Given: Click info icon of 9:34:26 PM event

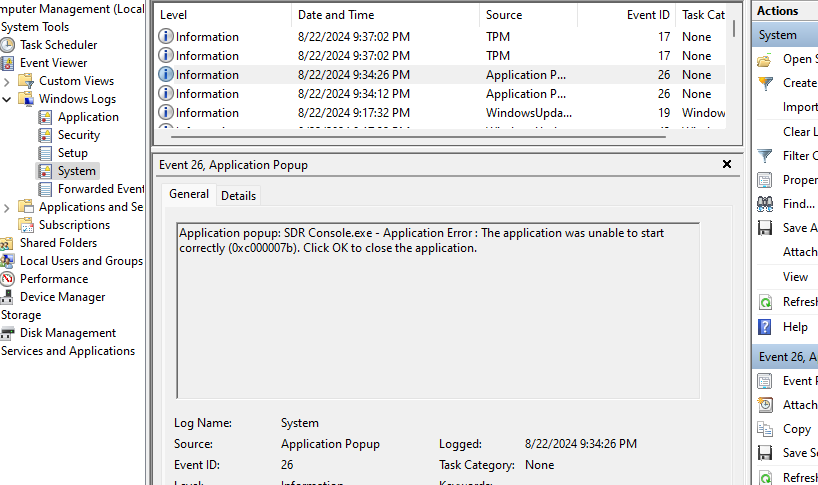Looking at the screenshot, I should (166, 75).
